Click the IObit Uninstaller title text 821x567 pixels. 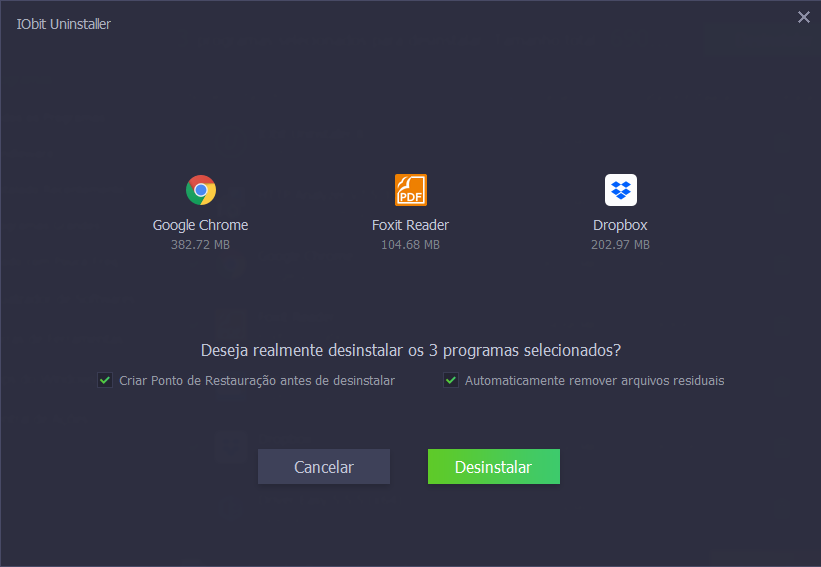click(63, 24)
